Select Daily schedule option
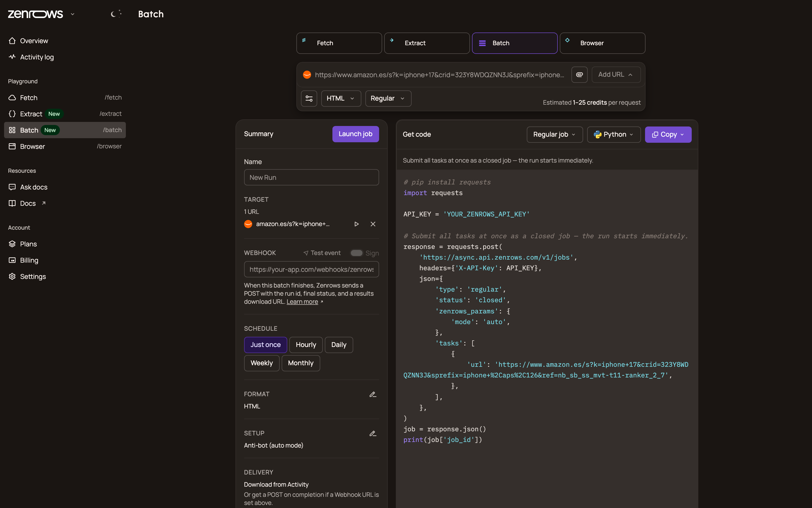This screenshot has width=812, height=508. pos(339,345)
